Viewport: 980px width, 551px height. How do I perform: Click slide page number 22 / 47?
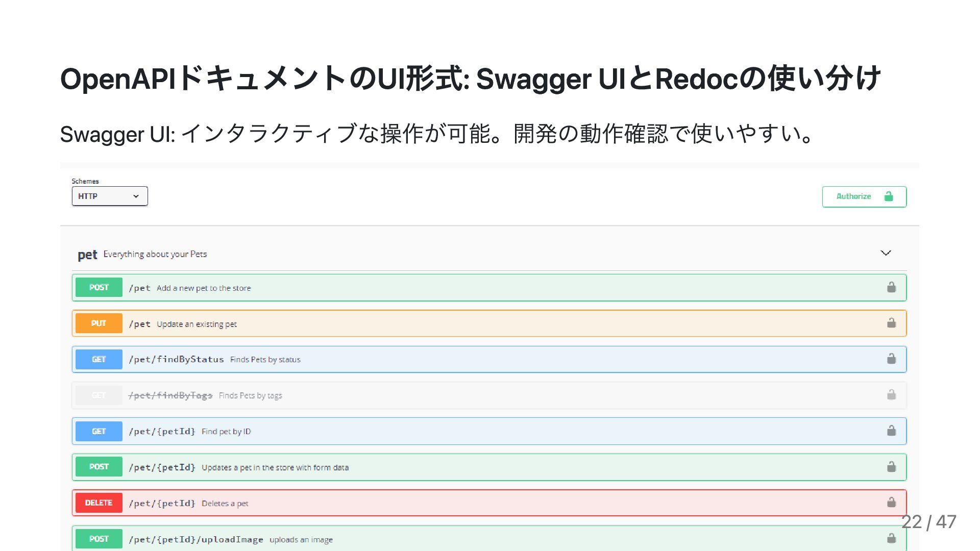929,522
